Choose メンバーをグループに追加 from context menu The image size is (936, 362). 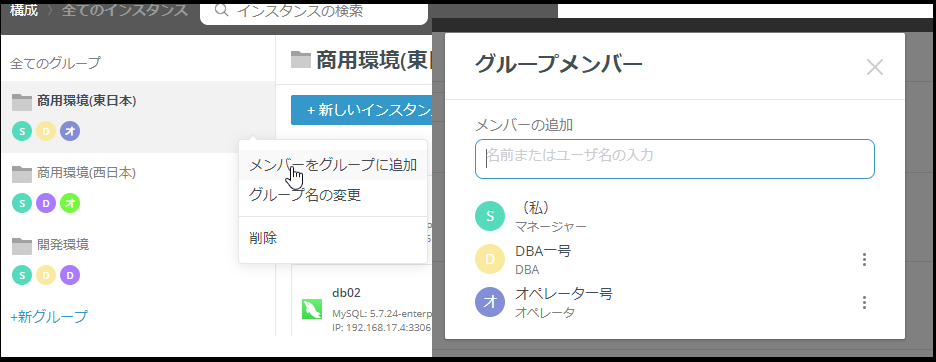tap(332, 165)
